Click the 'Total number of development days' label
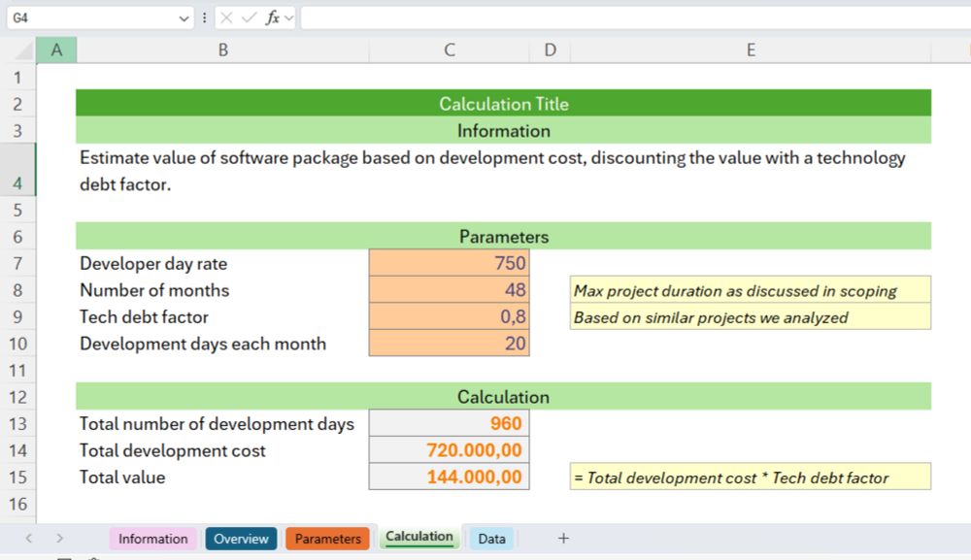 (x=217, y=424)
